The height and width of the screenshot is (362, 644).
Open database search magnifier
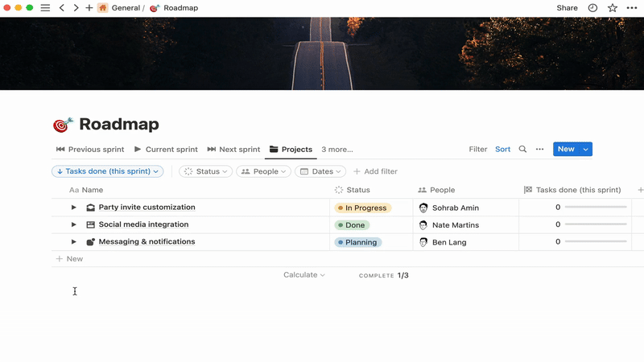pos(522,149)
